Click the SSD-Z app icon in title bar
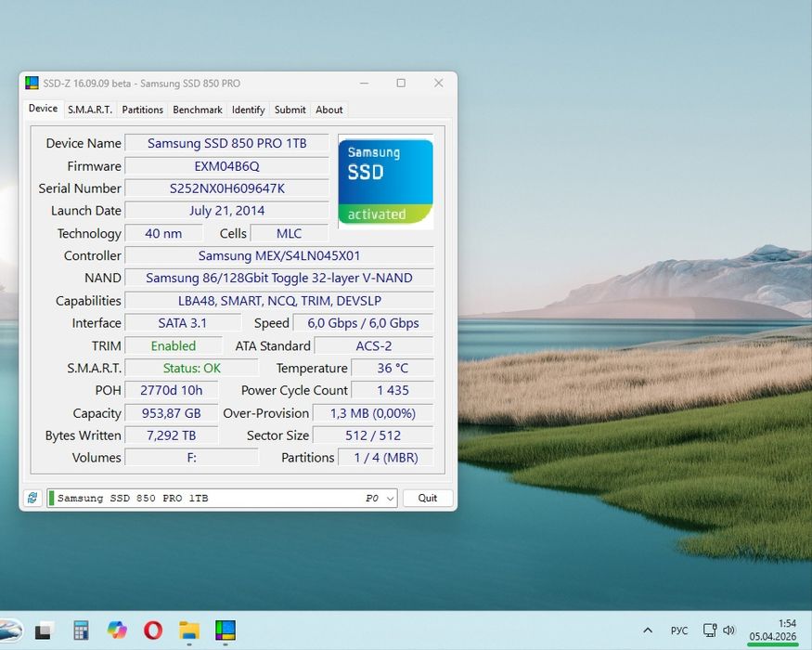The image size is (812, 650). pyautogui.click(x=32, y=83)
